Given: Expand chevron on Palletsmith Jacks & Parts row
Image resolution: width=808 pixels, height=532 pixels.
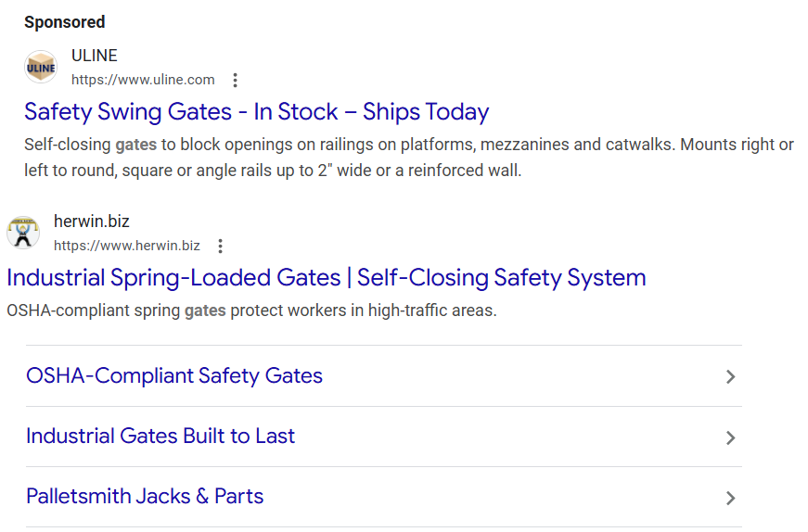Looking at the screenshot, I should click(x=731, y=498).
